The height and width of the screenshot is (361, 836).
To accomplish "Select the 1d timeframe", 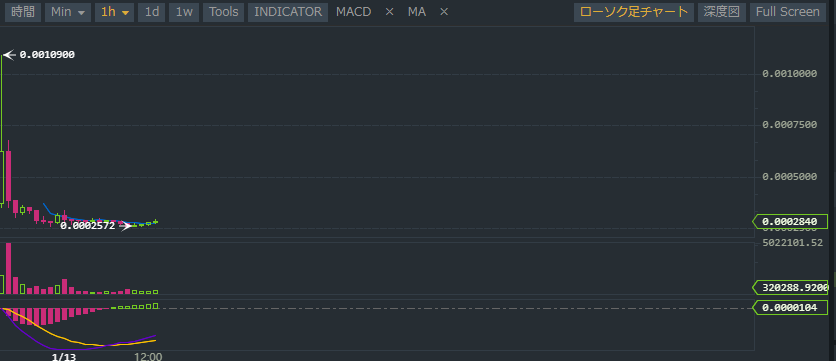I will [152, 12].
